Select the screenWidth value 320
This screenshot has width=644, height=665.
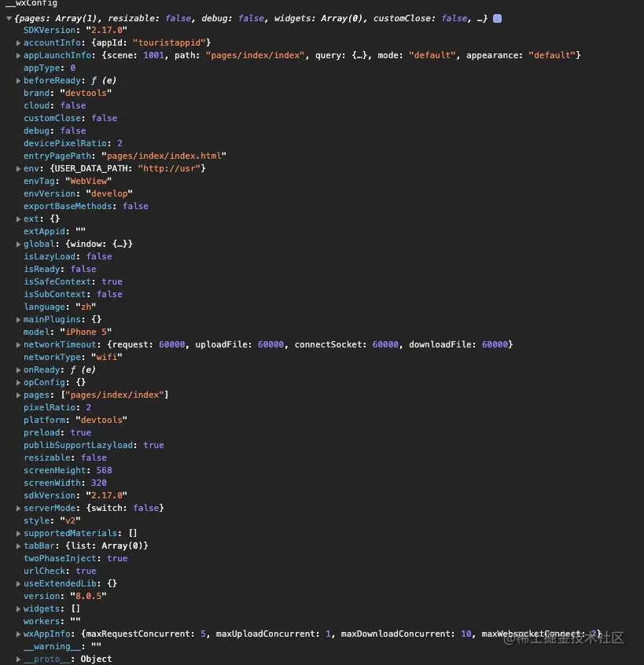point(99,483)
